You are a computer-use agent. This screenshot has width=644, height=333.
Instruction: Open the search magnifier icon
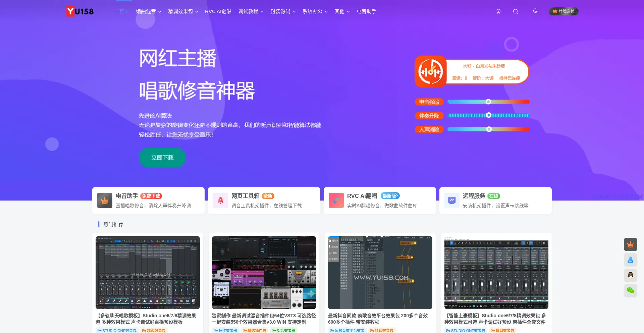click(516, 11)
